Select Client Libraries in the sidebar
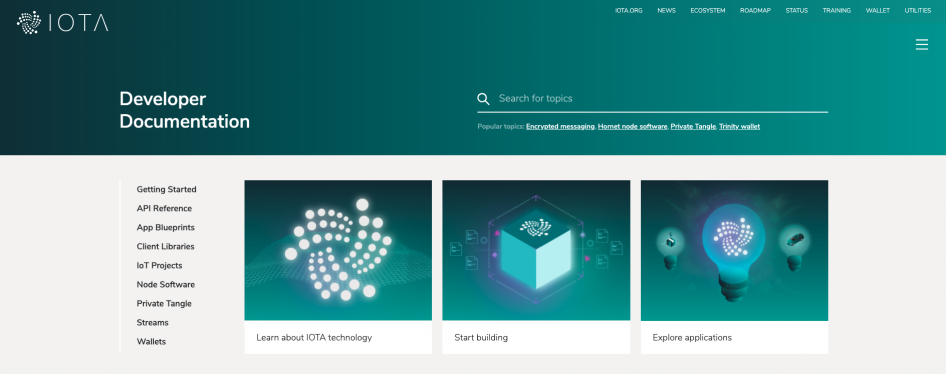 click(165, 247)
